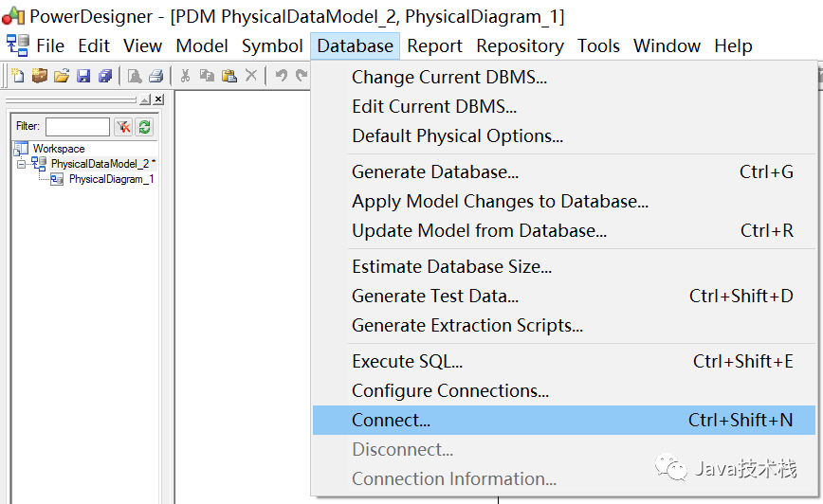Clear the browser filter with the red X funnel icon

pos(123,126)
